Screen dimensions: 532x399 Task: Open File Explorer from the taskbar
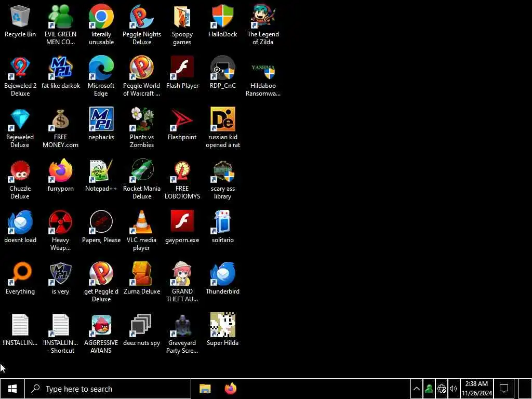click(205, 389)
